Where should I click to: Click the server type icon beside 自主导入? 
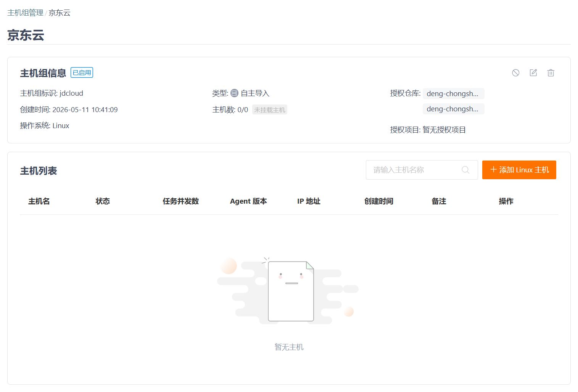click(234, 93)
